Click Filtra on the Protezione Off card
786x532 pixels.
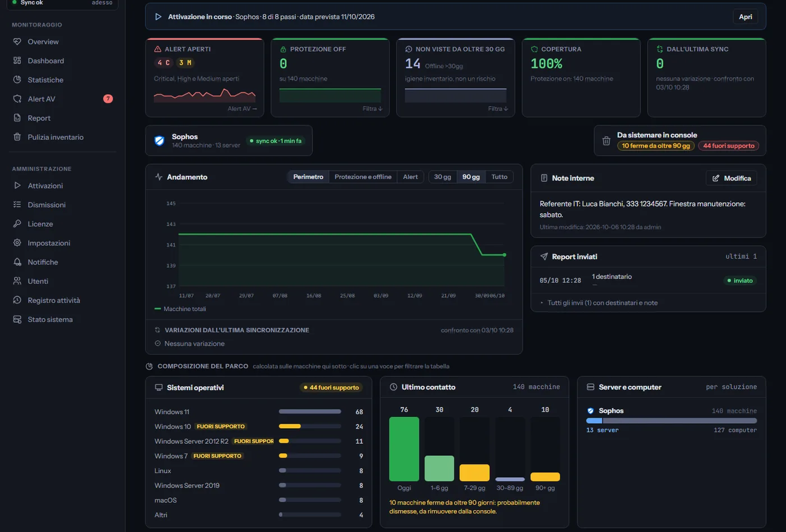click(x=372, y=109)
